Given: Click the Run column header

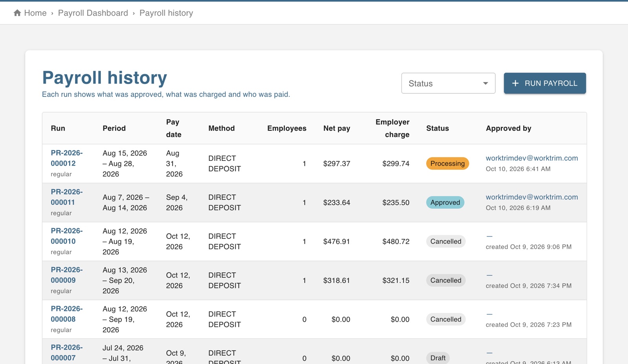Looking at the screenshot, I should 58,128.
